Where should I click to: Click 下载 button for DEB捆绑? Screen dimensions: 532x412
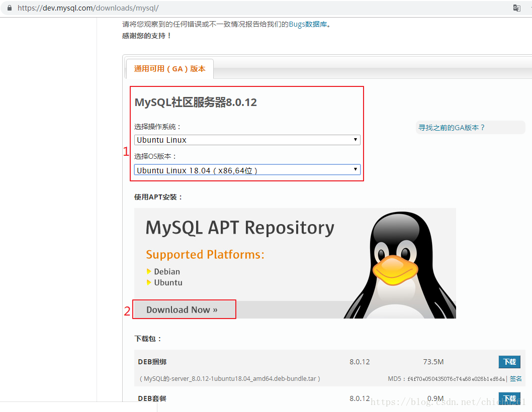509,362
